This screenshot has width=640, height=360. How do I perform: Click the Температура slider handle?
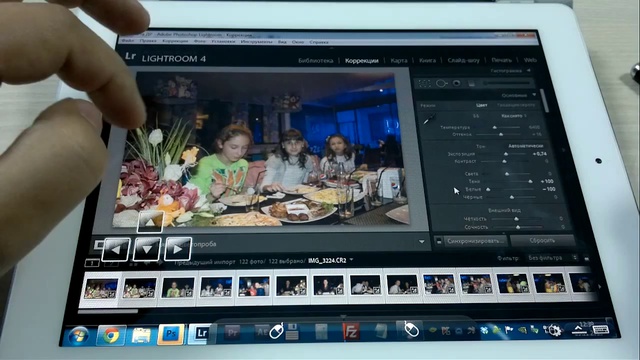tap(495, 127)
